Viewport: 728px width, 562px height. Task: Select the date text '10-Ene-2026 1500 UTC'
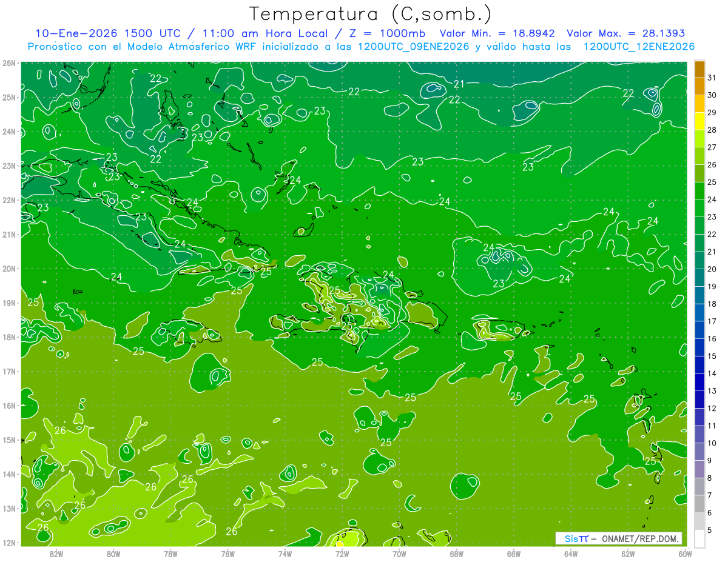(x=108, y=33)
